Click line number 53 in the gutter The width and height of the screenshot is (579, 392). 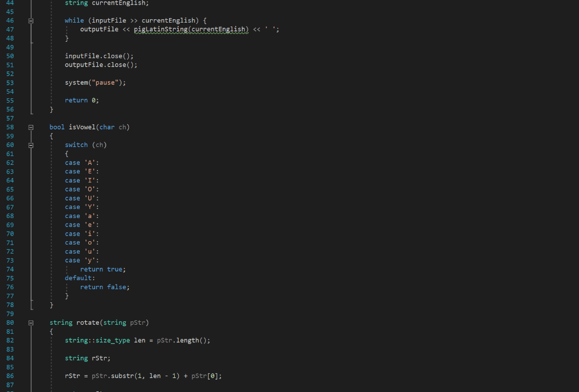[x=10, y=82]
